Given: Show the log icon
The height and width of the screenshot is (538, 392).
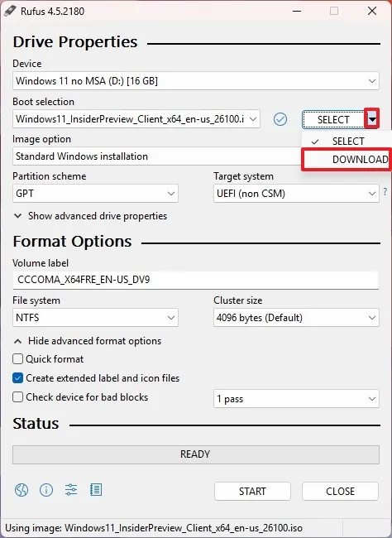Looking at the screenshot, I should point(96,490).
